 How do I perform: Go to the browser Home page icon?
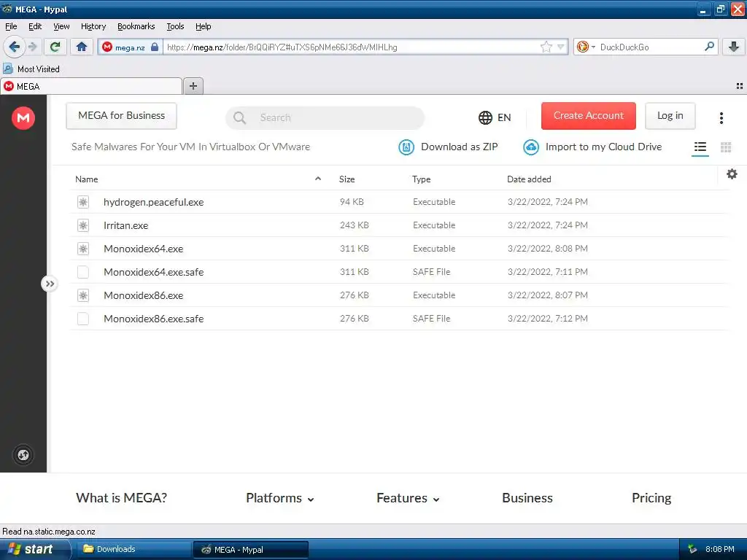[x=82, y=47]
